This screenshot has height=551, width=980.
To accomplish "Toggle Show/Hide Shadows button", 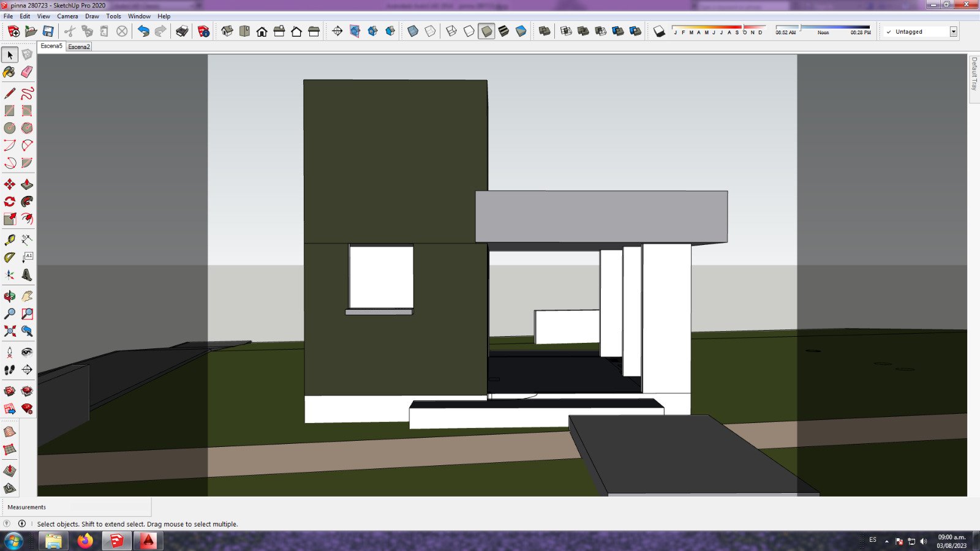I will click(659, 31).
